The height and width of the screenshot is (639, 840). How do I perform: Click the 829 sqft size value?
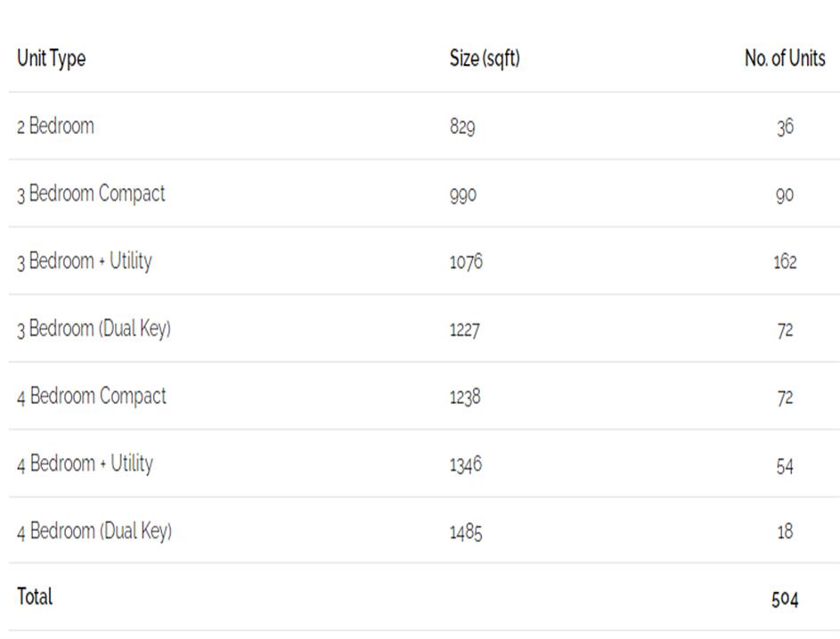462,127
